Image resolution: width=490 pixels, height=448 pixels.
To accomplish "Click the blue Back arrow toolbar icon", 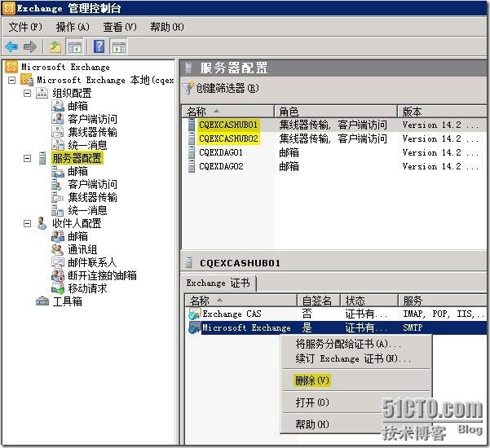I will [x=11, y=47].
